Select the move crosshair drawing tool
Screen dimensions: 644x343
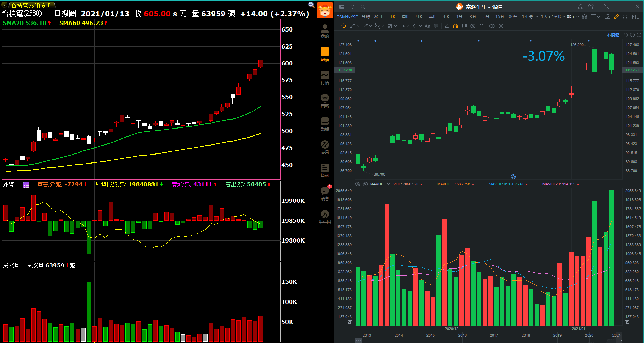(344, 26)
